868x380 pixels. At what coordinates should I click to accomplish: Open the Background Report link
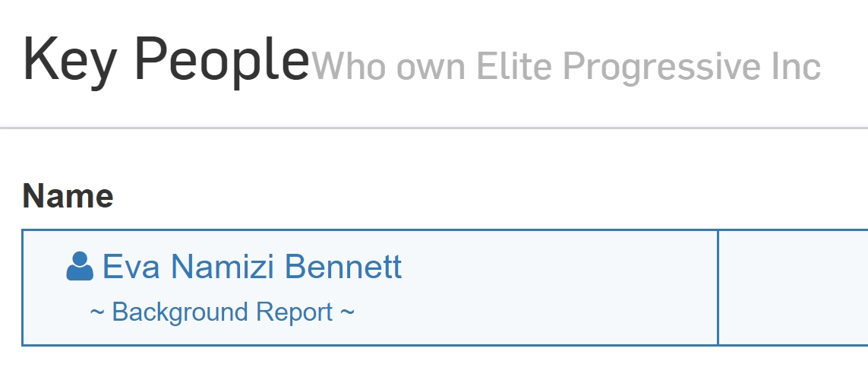pyautogui.click(x=222, y=312)
